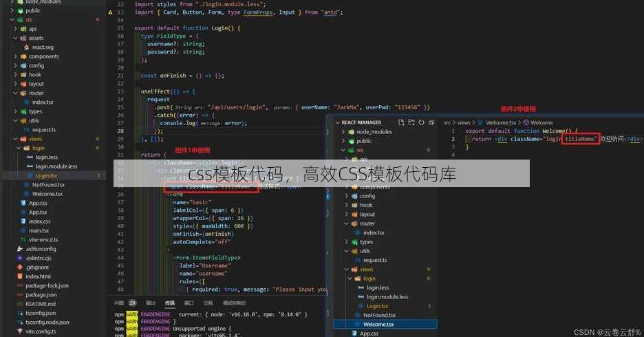Screen dimensions: 644x337
Task: Expand components folder in left explorer
Action: [x=15, y=56]
